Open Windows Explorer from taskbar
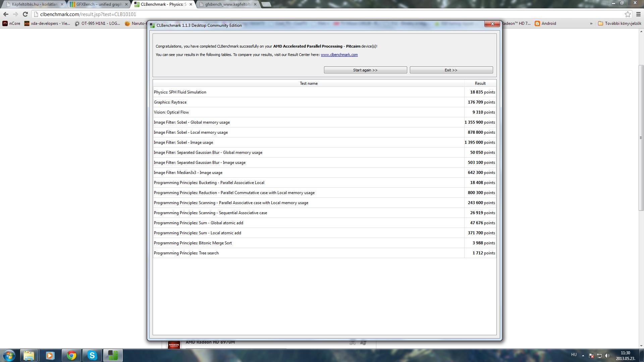This screenshot has height=362, width=644. [29, 355]
